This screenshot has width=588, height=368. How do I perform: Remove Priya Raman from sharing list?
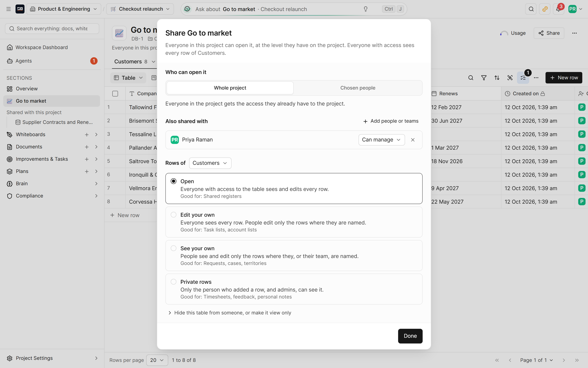pos(413,140)
